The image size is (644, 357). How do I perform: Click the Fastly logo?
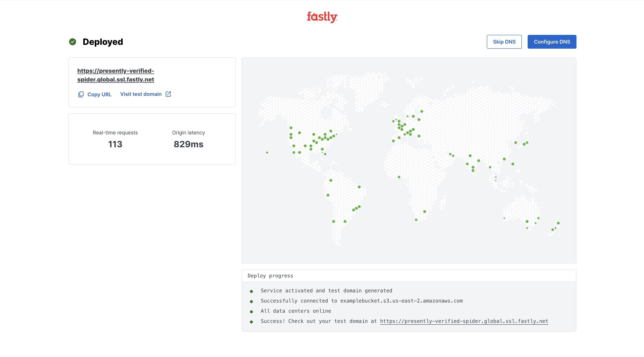pos(322,17)
